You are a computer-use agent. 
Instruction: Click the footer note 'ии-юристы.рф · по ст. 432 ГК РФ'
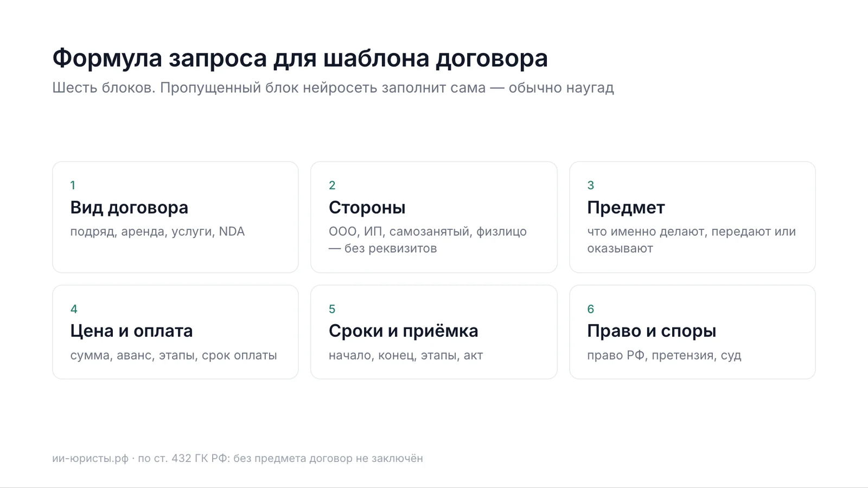pos(141,459)
